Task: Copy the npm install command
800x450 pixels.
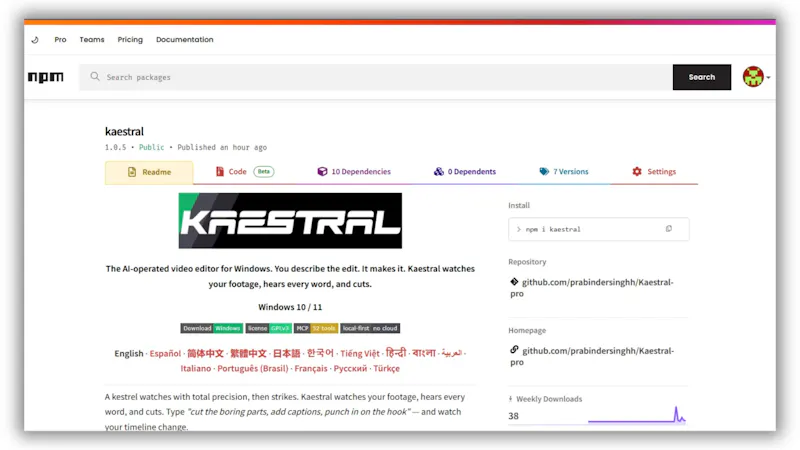Action: point(669,229)
